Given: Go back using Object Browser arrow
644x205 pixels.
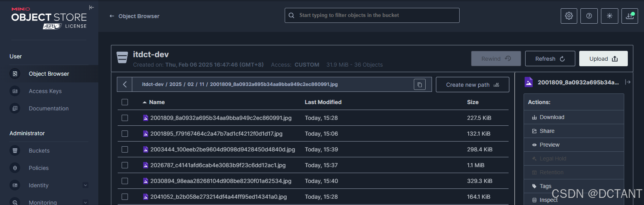Looking at the screenshot, I should coord(112,16).
